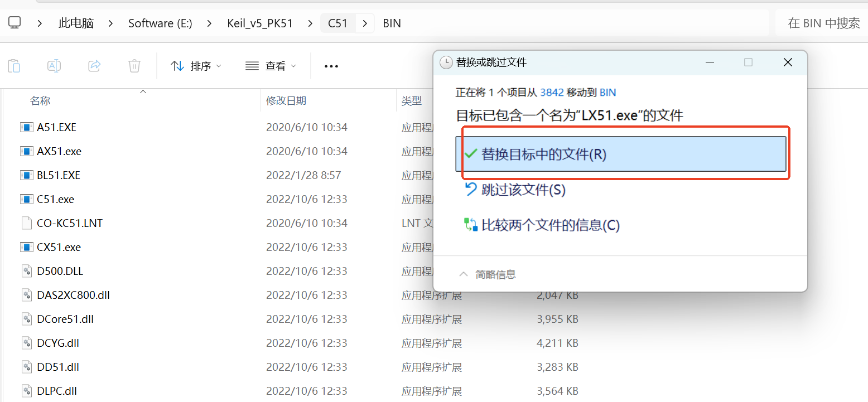The image size is (868, 402).
Task: Open the 3842 source folder link
Action: coord(551,93)
